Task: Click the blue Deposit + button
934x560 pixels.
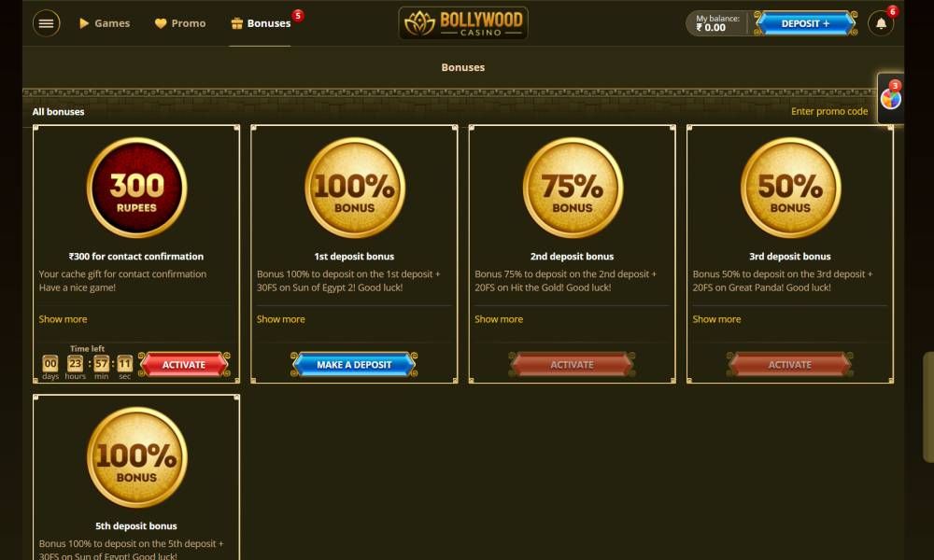Action: coord(805,24)
